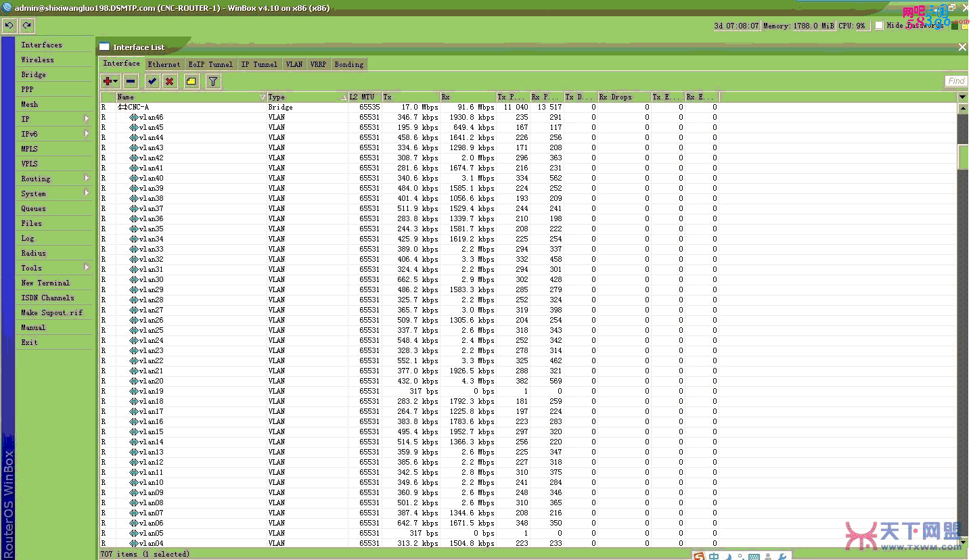Screen dimensions: 973x560
Task: Click the red plus Add button
Action: (x=108, y=81)
